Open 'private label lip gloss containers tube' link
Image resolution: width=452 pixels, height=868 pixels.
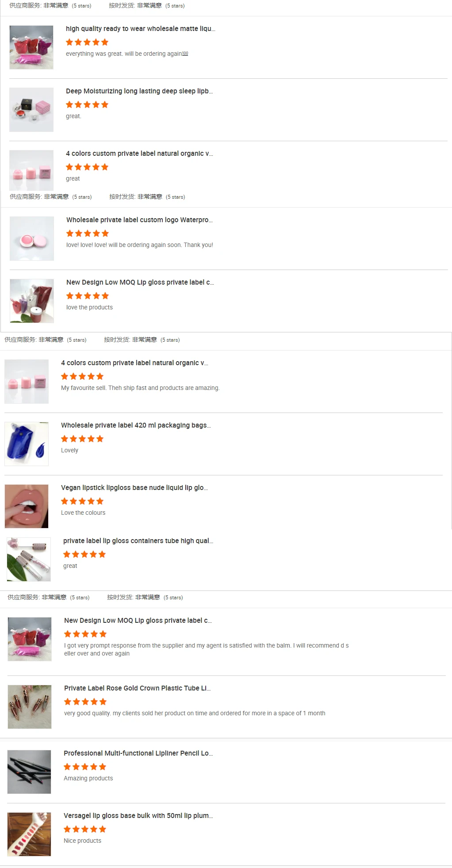coord(138,541)
